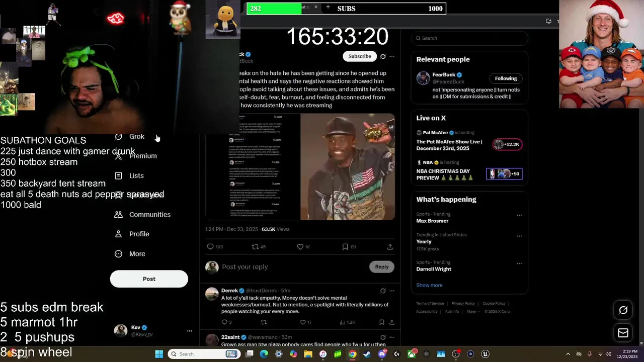Bookmark the main post with 131 bookmarks
644x362 pixels.
(349, 247)
